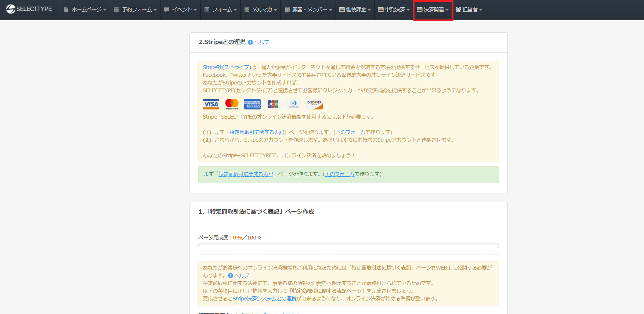644x314 pixels.
Task: Expand the 単発決済 dropdown caret
Action: click(x=408, y=10)
